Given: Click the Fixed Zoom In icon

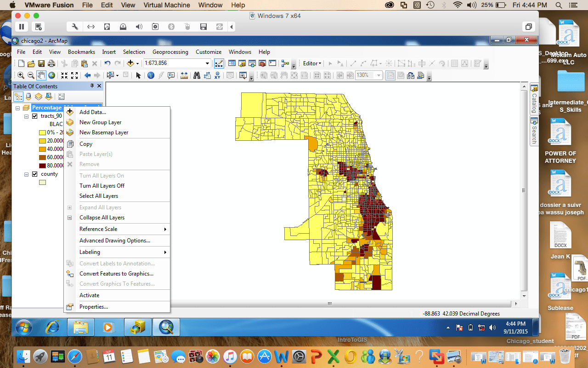Looking at the screenshot, I should pyautogui.click(x=64, y=75).
